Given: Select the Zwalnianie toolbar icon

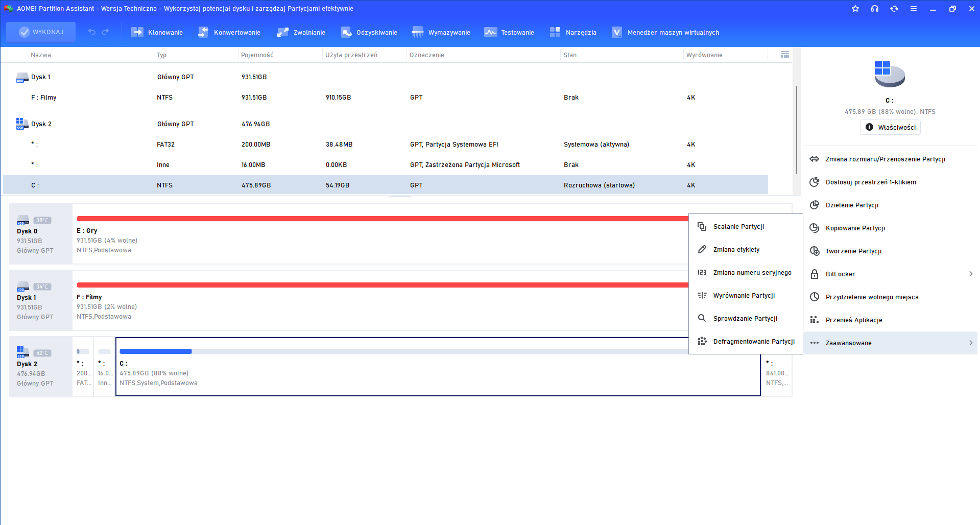Looking at the screenshot, I should pos(283,32).
